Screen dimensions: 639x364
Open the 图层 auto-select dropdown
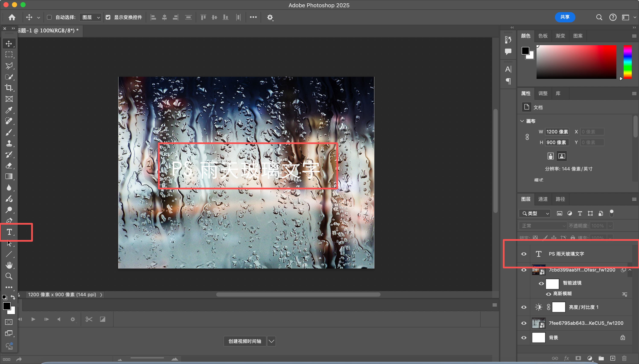[91, 17]
